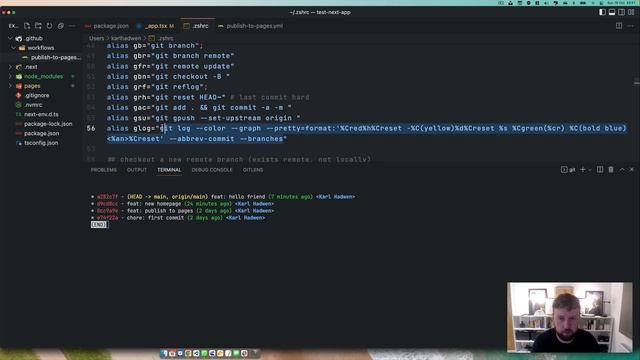Open the package.json editor tab
Viewport: 640px width, 360px height.
click(x=107, y=26)
